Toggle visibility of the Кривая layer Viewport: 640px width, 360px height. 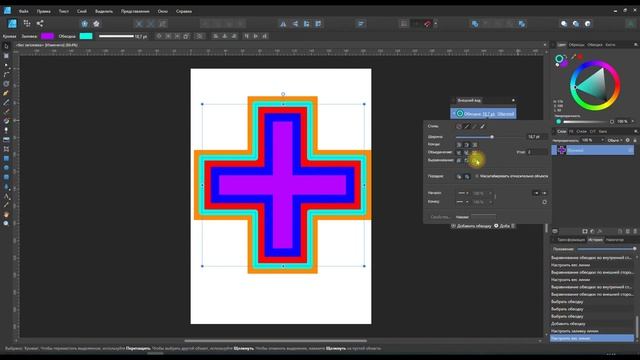pyautogui.click(x=631, y=150)
